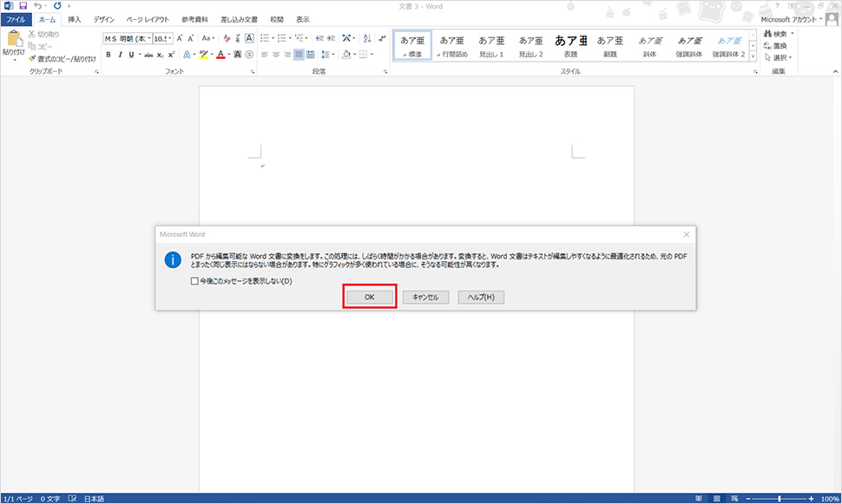
Task: Increase paragraph indent
Action: click(331, 39)
